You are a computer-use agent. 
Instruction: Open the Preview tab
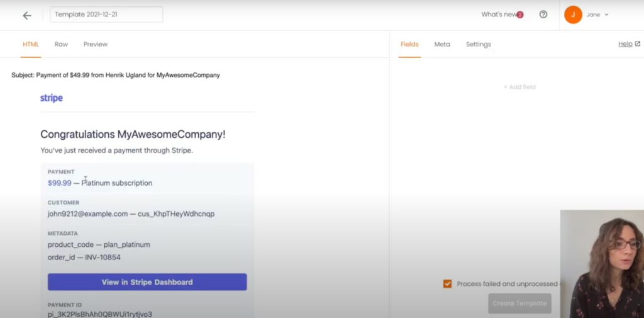point(96,44)
